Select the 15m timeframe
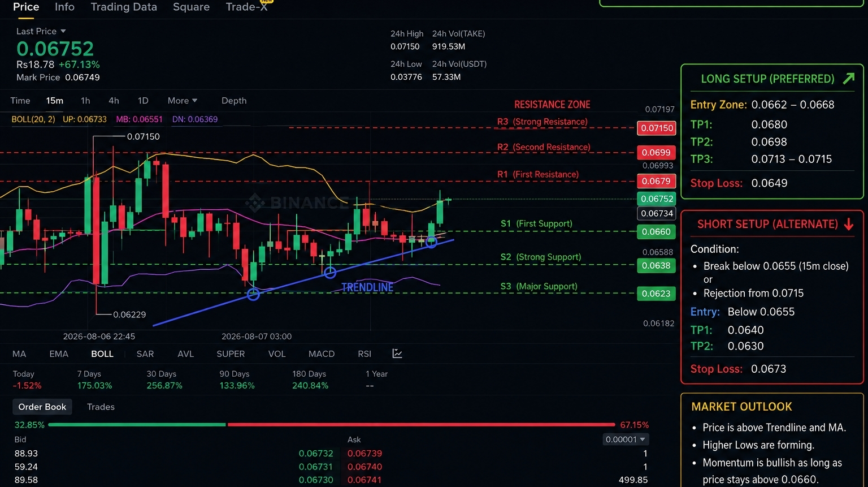 coord(55,101)
